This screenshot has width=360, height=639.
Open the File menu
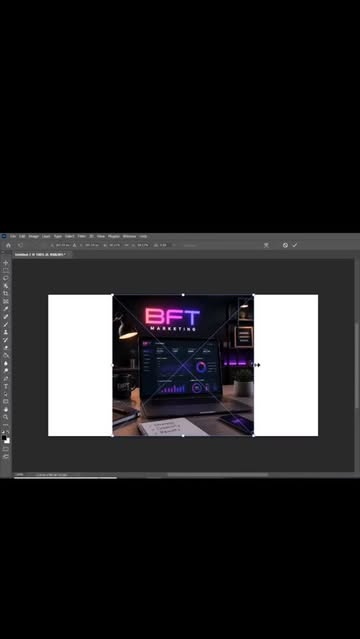13,236
